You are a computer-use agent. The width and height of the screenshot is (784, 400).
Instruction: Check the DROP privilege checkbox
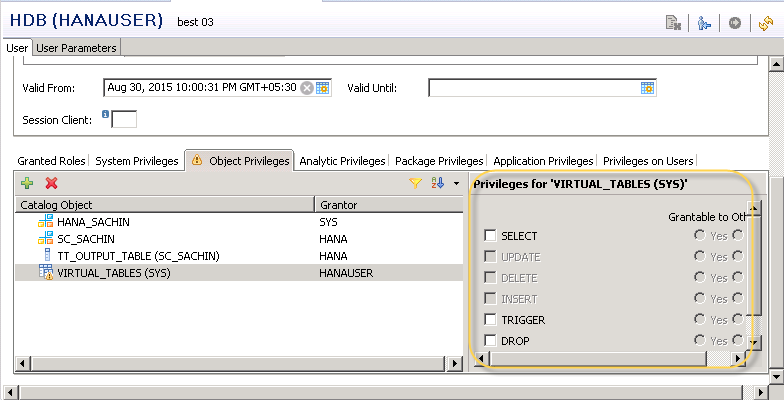pos(490,341)
